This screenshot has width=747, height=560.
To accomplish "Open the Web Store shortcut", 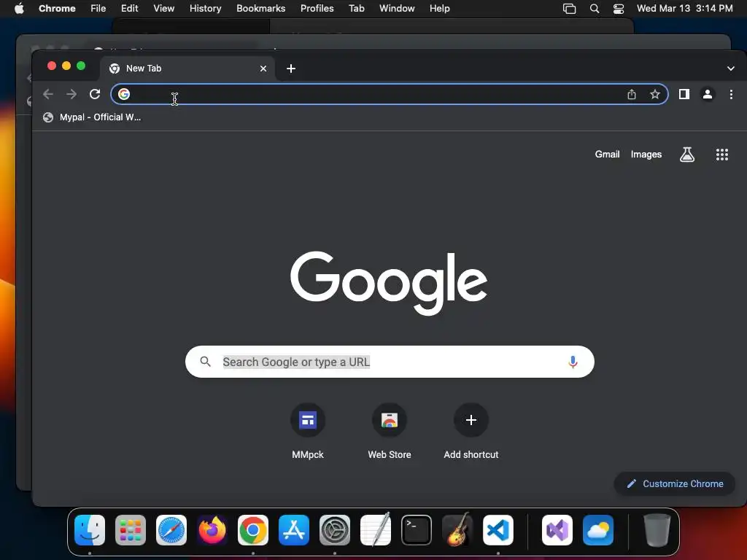I will pos(390,432).
